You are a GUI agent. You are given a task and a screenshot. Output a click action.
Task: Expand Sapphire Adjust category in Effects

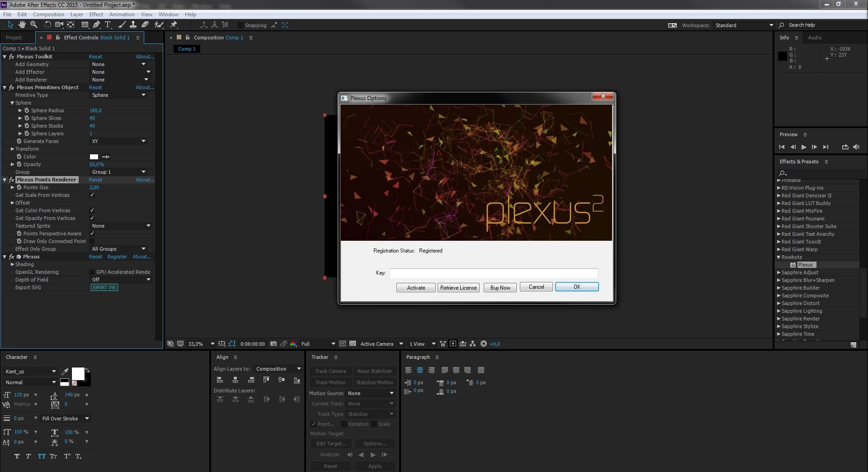click(x=779, y=272)
